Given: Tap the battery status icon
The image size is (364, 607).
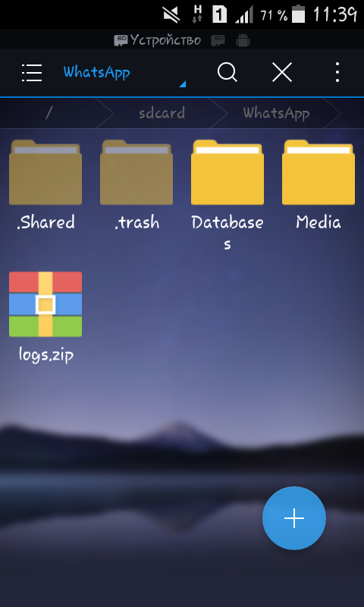Looking at the screenshot, I should (x=298, y=14).
